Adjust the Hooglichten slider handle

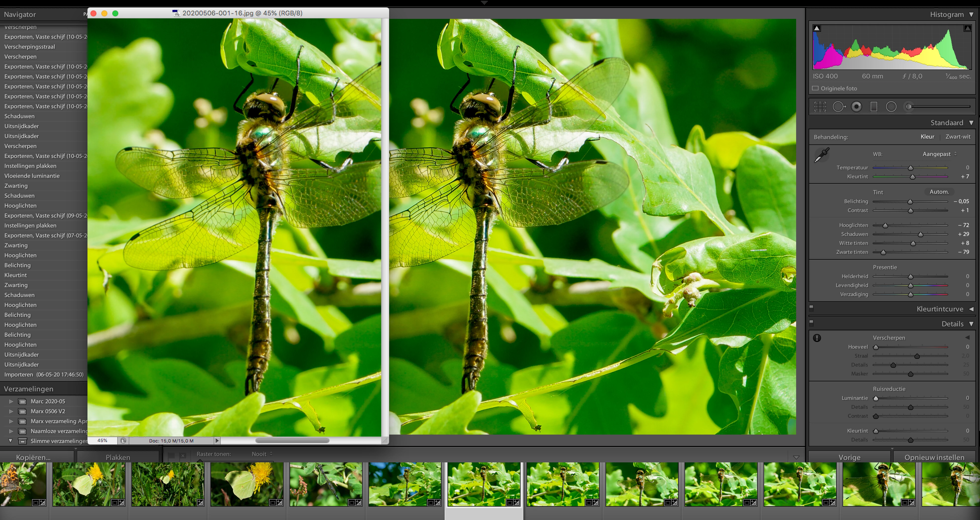(885, 226)
